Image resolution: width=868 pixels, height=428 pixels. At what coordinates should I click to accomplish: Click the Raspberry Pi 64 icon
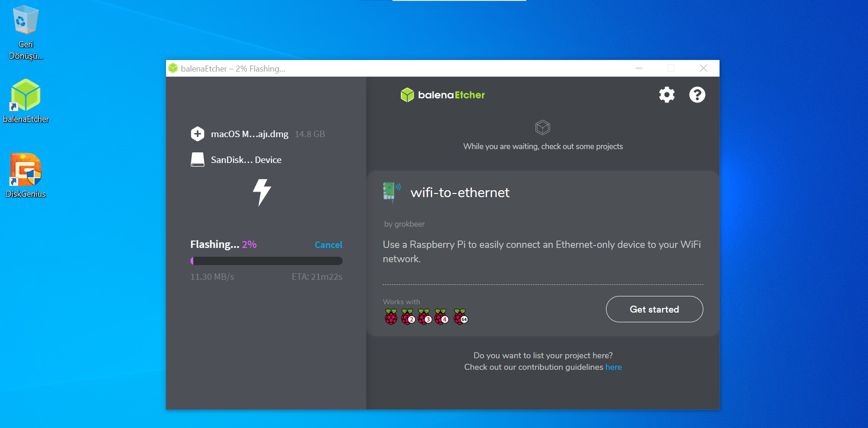(x=460, y=317)
